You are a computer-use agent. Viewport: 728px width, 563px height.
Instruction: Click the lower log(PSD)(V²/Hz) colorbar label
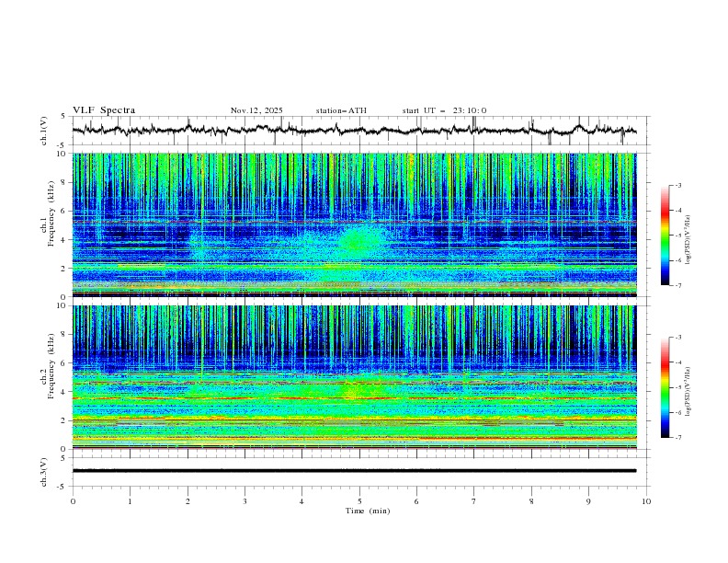click(688, 391)
